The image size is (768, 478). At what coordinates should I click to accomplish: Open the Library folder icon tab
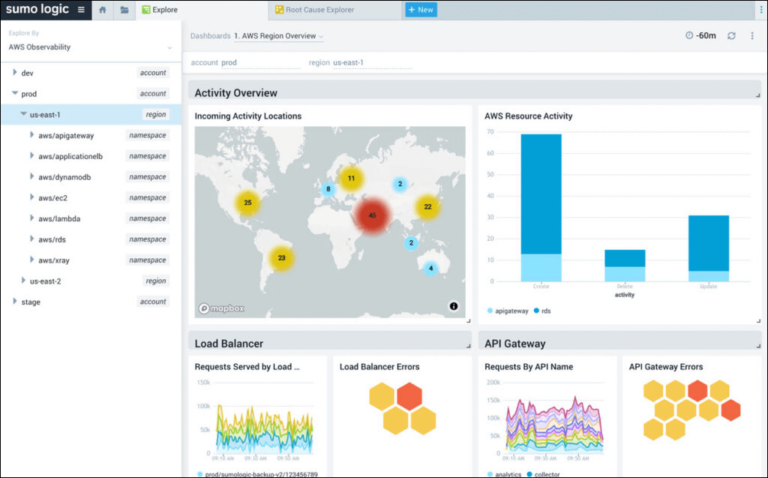[x=124, y=10]
